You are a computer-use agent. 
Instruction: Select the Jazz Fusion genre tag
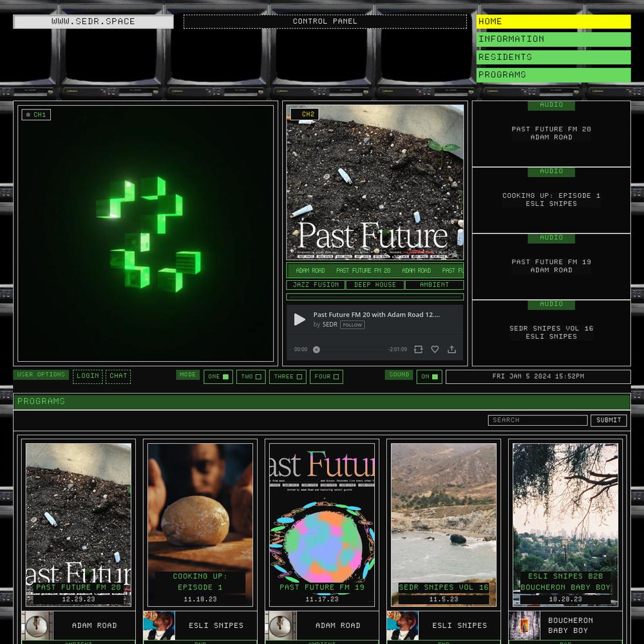(x=316, y=285)
